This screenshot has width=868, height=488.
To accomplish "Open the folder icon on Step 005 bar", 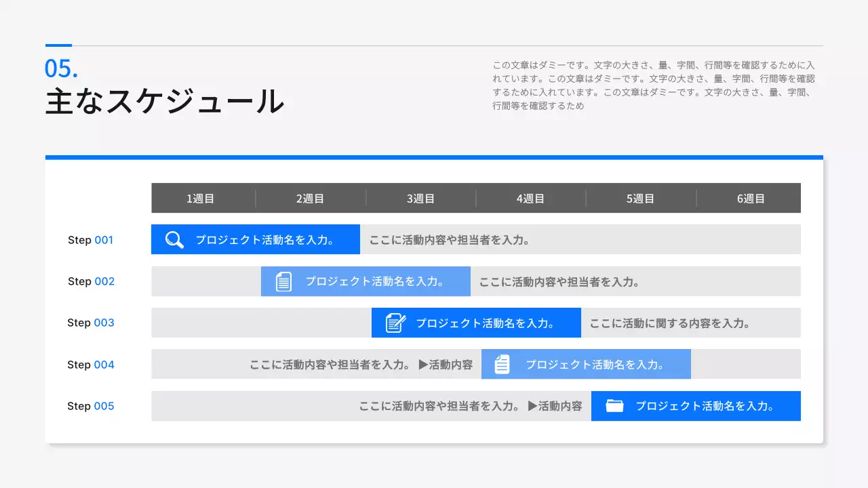I will point(614,405).
